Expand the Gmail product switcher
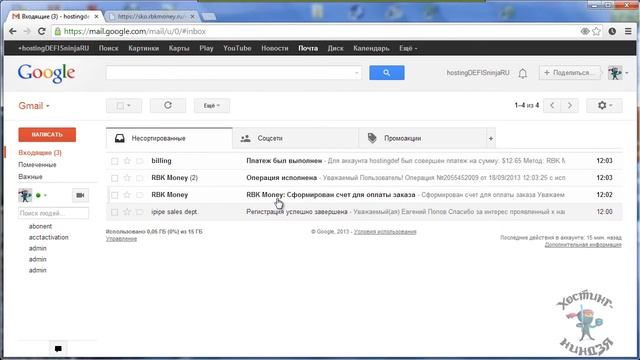Screen dimensions: 640x360 [x=34, y=106]
